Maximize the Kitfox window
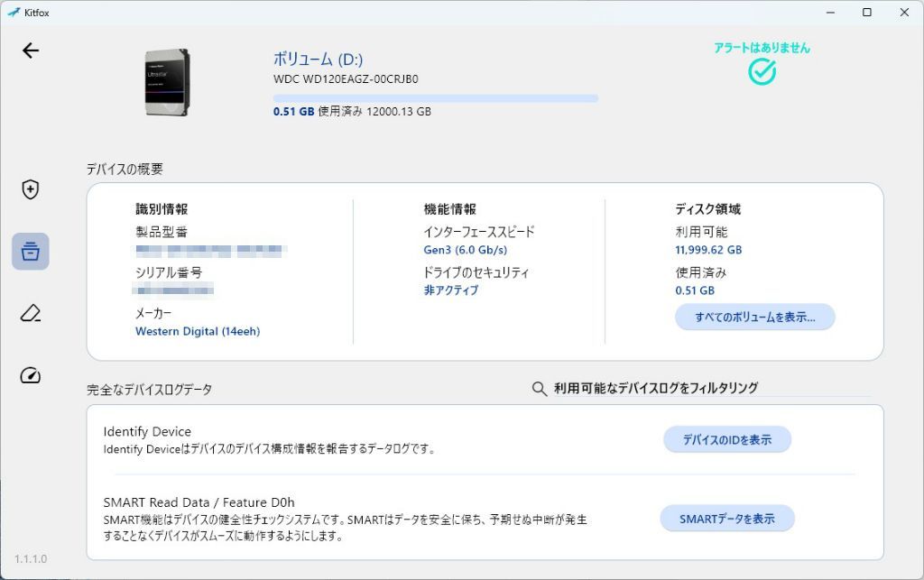924x580 pixels. click(x=867, y=13)
